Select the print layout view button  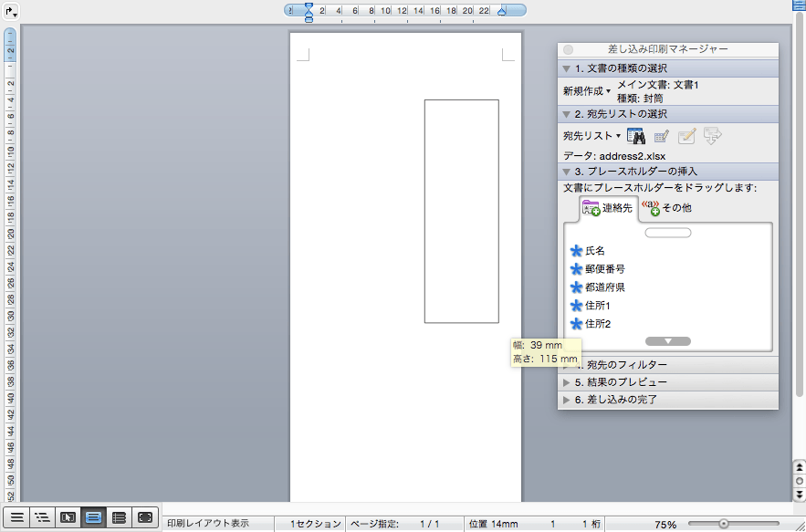point(93,517)
